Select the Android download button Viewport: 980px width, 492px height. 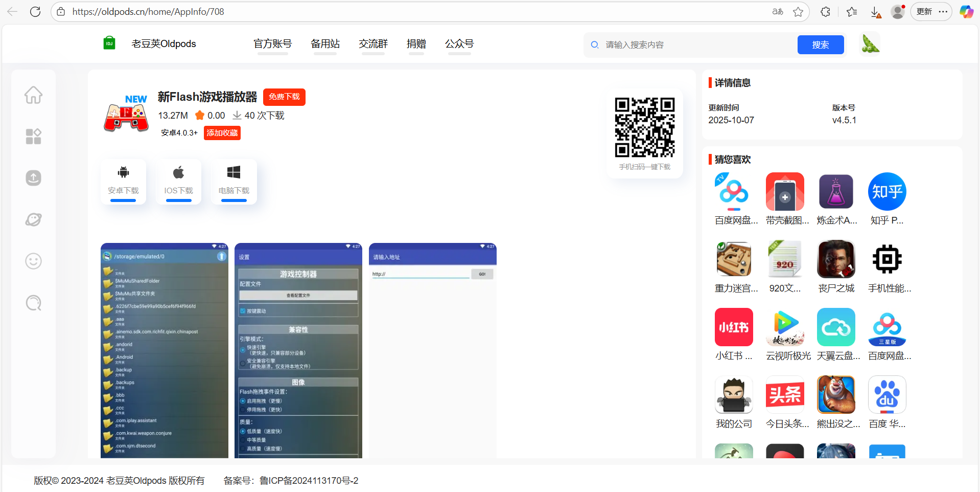pos(123,181)
